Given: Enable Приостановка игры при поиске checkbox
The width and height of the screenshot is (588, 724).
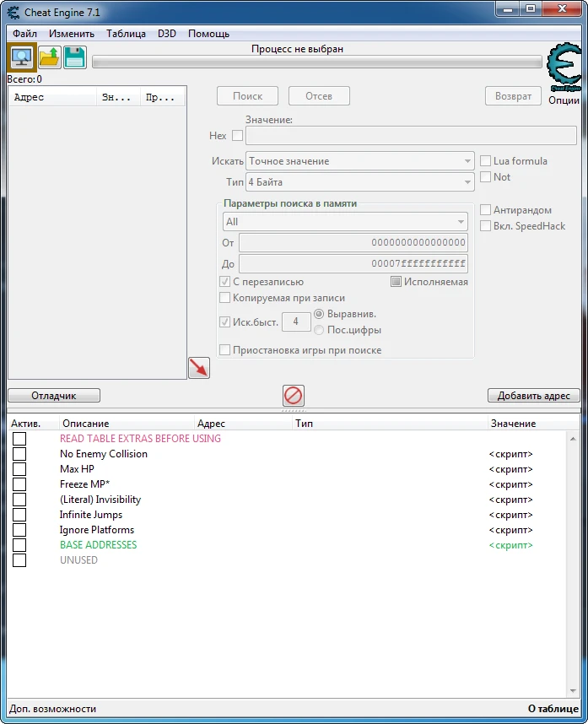Looking at the screenshot, I should point(224,350).
